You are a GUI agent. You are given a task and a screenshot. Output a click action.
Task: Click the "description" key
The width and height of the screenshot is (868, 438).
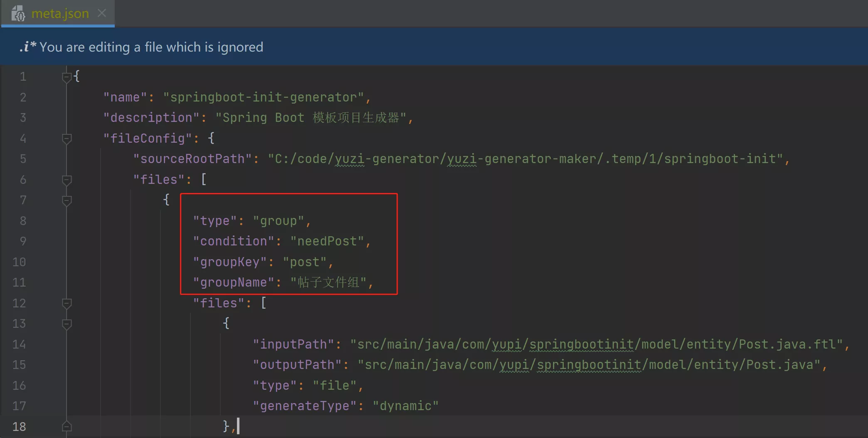pyautogui.click(x=151, y=118)
